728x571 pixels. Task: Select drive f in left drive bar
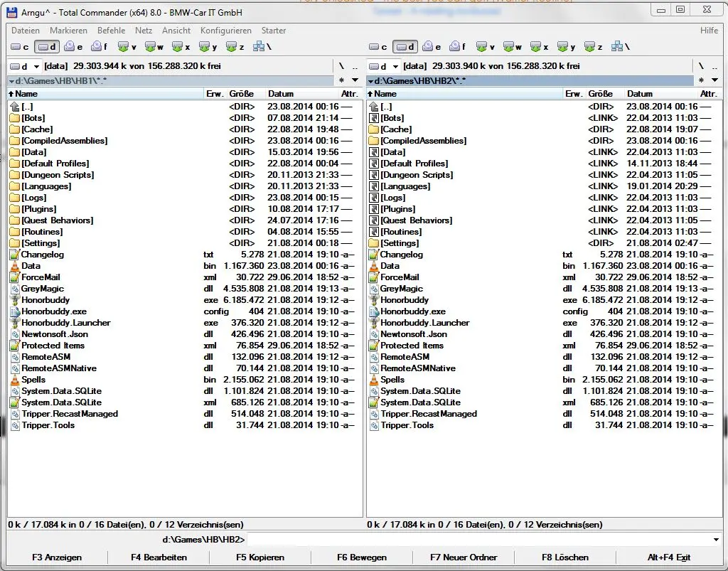[x=100, y=47]
